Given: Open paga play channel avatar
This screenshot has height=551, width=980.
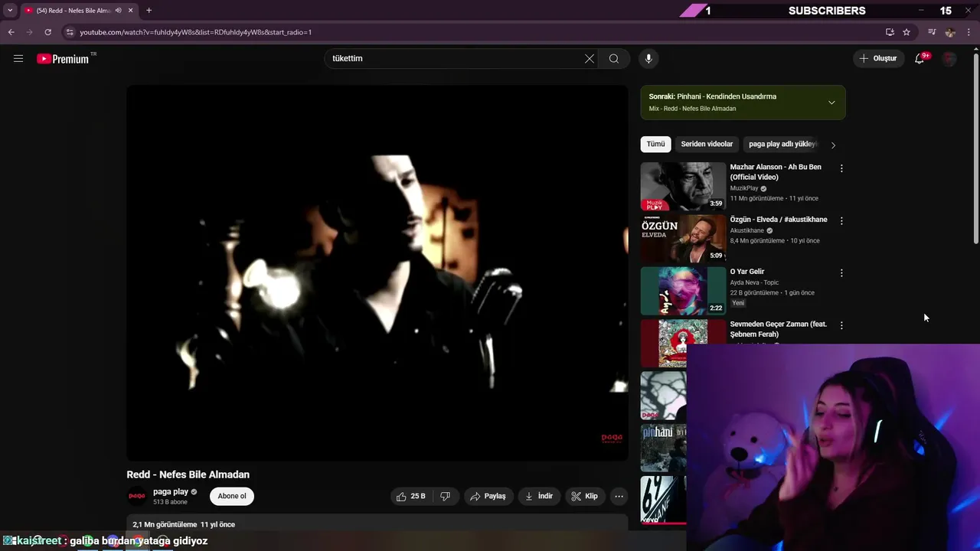Looking at the screenshot, I should (x=137, y=496).
